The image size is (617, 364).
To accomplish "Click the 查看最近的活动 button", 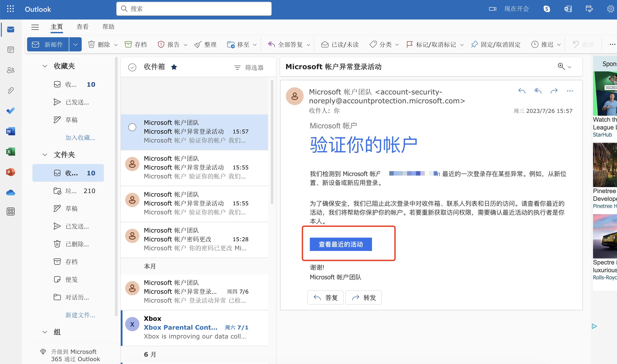I will pos(341,244).
